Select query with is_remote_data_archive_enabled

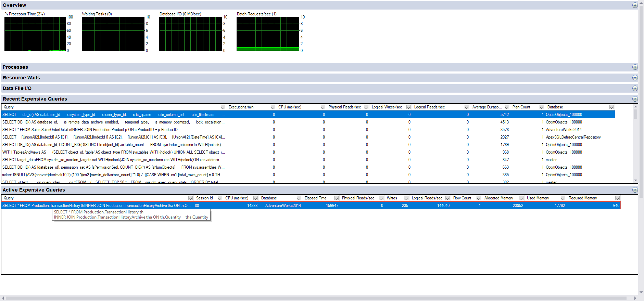pos(308,122)
